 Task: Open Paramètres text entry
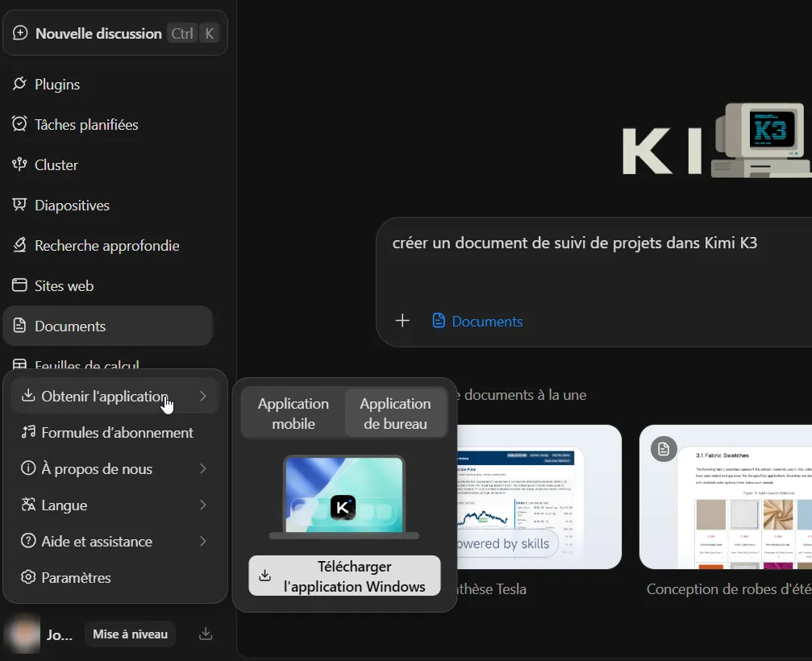[76, 578]
